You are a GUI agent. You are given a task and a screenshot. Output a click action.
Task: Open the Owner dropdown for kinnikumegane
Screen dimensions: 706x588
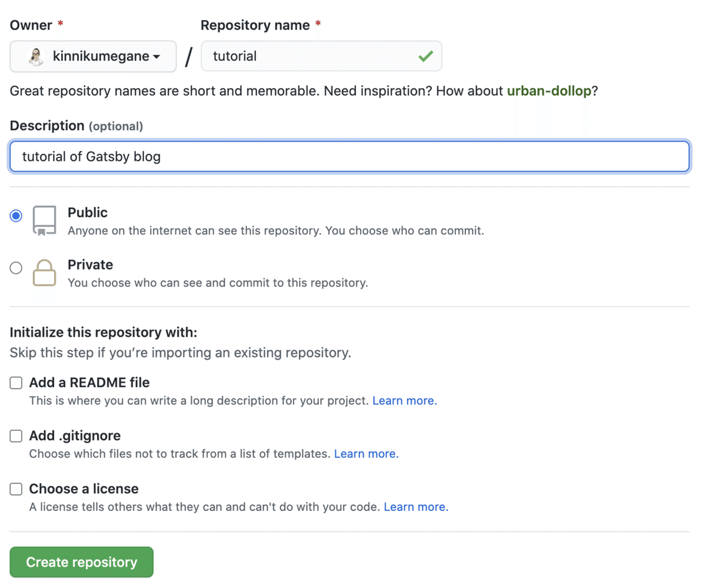[94, 57]
